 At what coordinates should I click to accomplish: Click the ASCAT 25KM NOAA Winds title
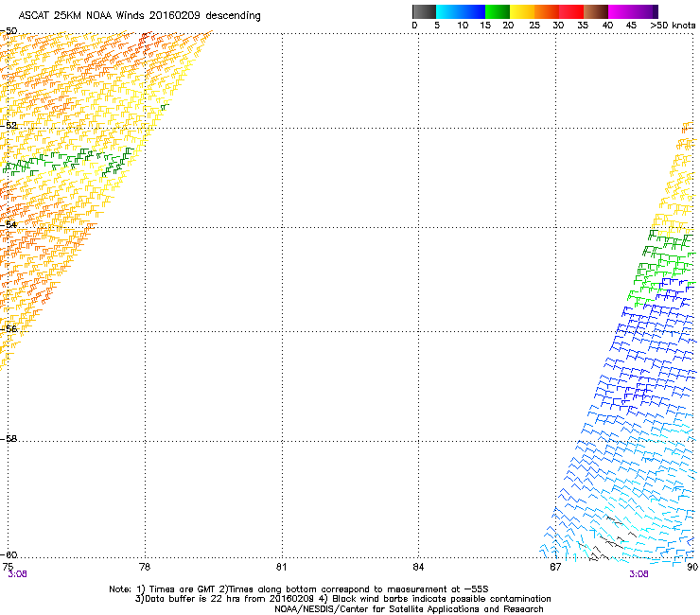(x=139, y=15)
